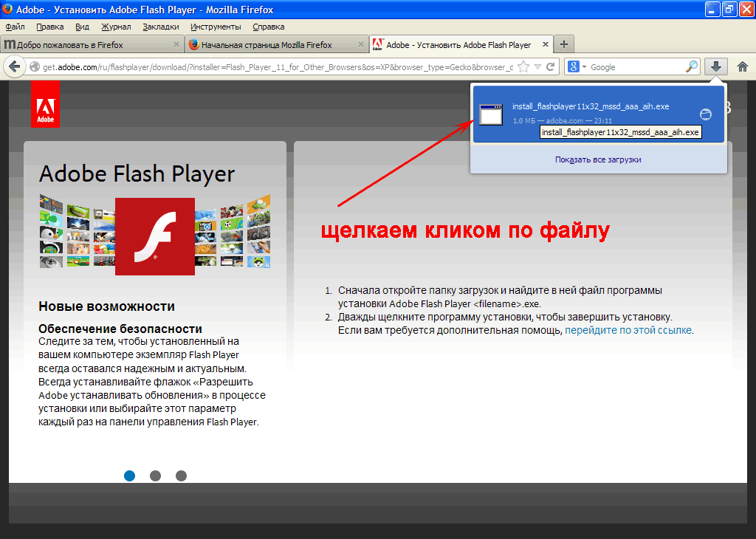Open the Инструменты menu
756x539 pixels.
click(x=216, y=27)
